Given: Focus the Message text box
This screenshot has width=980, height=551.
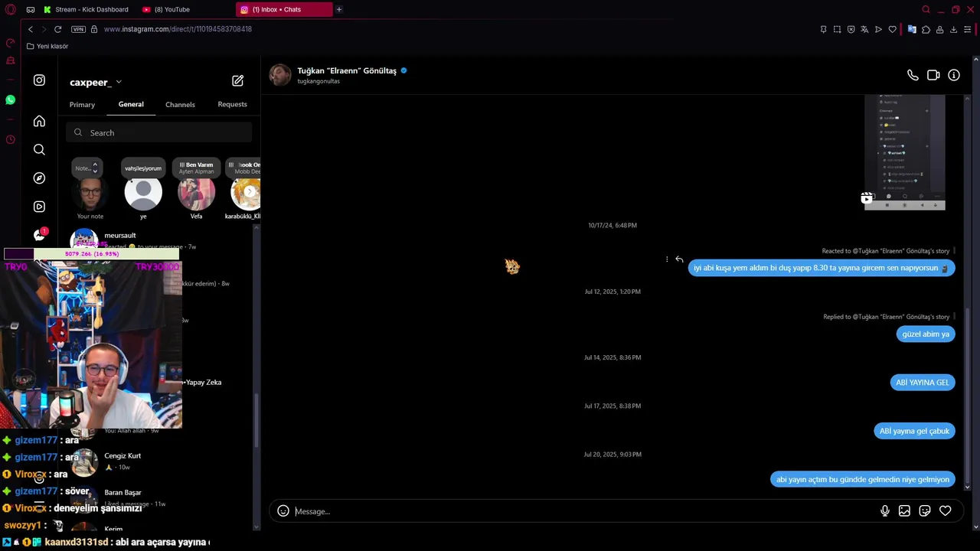Looking at the screenshot, I should point(585,511).
